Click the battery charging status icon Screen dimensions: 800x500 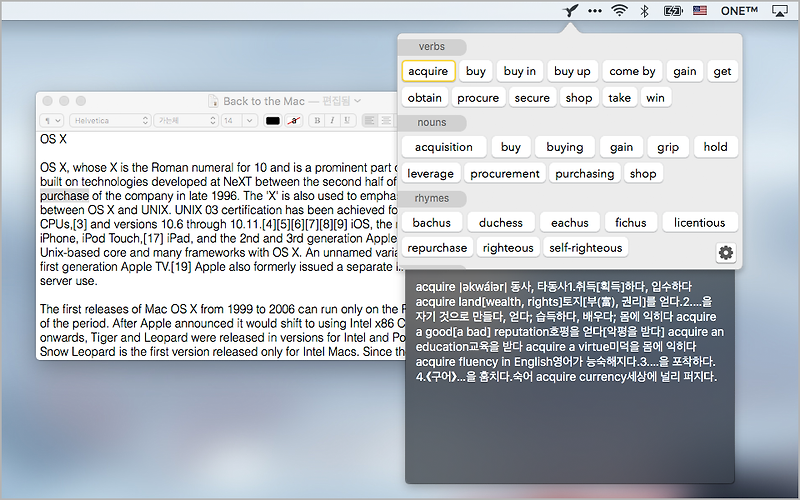673,11
